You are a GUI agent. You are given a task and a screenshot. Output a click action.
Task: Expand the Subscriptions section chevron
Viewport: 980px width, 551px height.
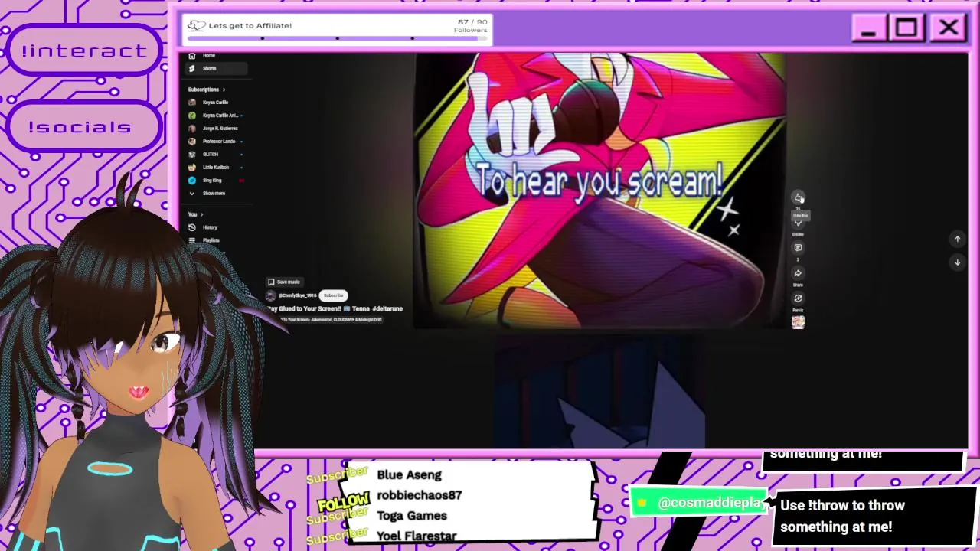click(x=224, y=90)
